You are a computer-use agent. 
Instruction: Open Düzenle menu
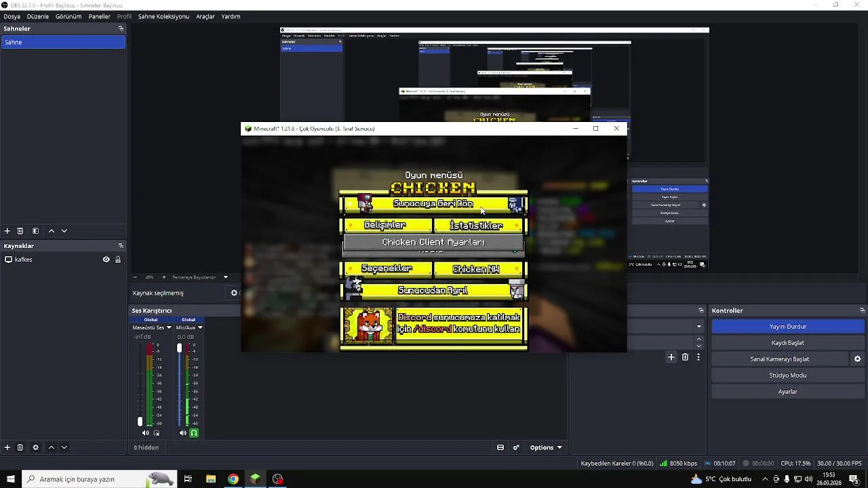pos(38,16)
